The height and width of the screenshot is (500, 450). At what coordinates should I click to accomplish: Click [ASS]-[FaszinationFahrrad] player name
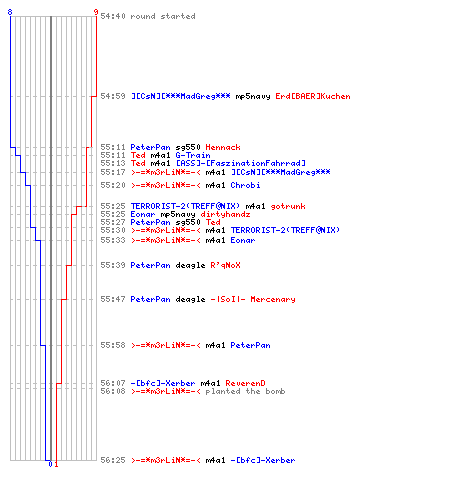(240, 163)
